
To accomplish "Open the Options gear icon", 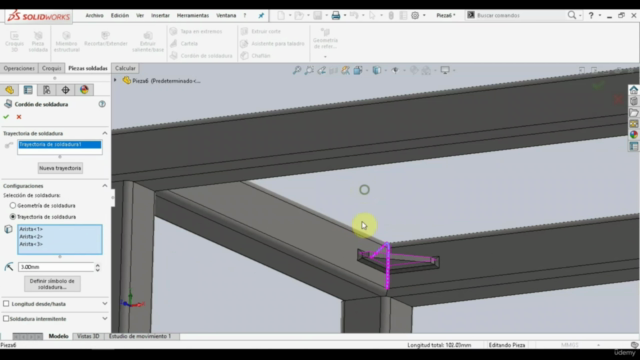I will click(415, 16).
